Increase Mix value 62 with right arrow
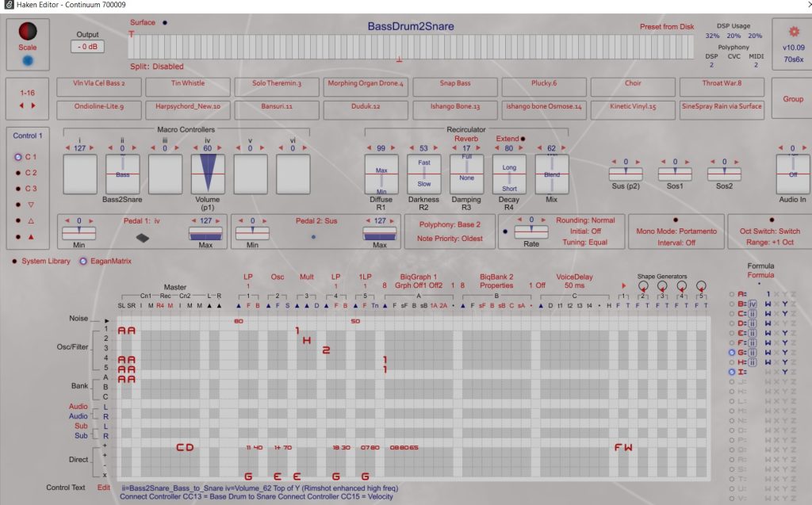Viewport: 812px width, 505px height. (564, 148)
